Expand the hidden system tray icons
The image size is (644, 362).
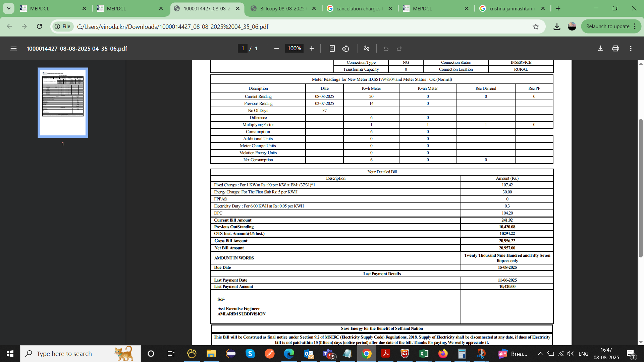click(540, 354)
